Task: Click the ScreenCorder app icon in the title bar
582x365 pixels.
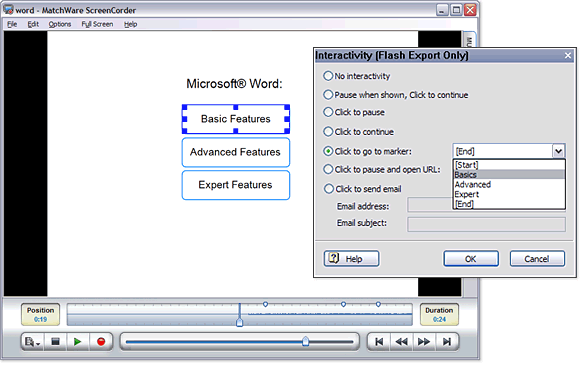Action: coord(8,10)
